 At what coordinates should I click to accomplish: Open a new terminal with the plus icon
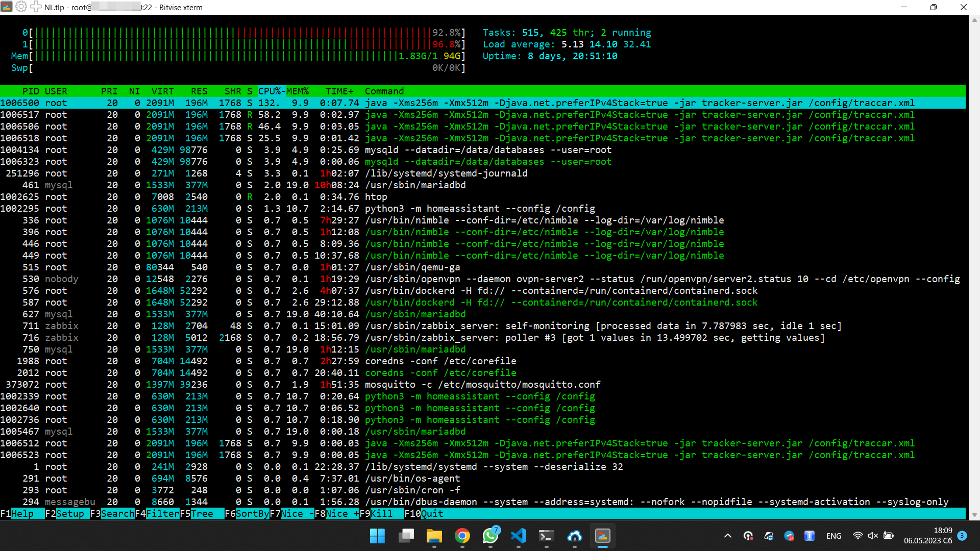[36, 7]
